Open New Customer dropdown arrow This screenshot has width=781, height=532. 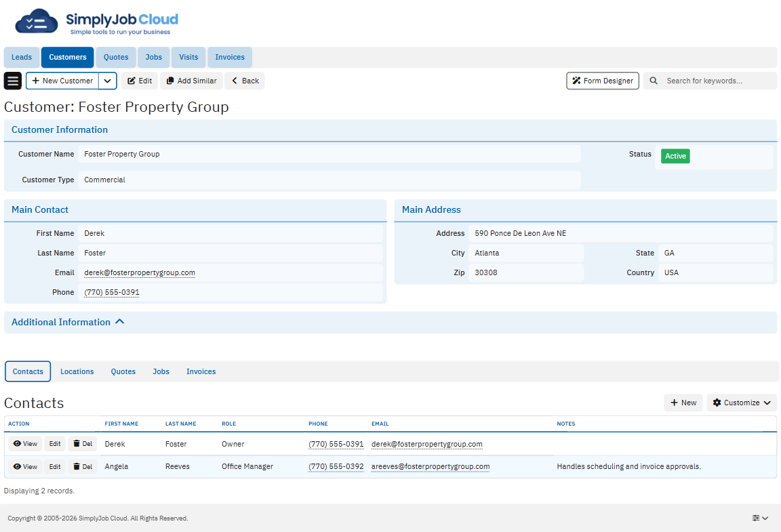(108, 81)
